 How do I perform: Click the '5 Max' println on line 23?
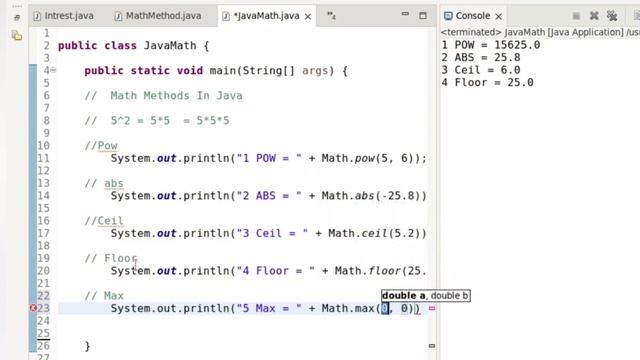265,309
